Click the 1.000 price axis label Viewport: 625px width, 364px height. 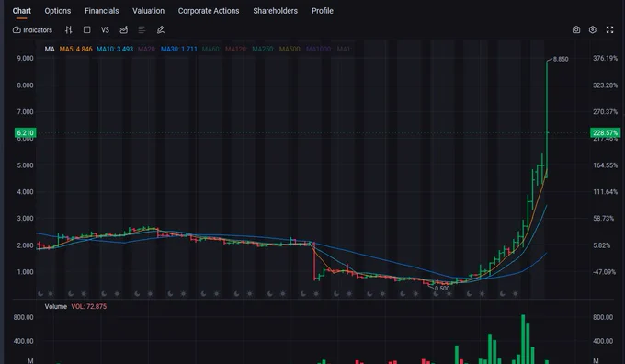pyautogui.click(x=25, y=272)
